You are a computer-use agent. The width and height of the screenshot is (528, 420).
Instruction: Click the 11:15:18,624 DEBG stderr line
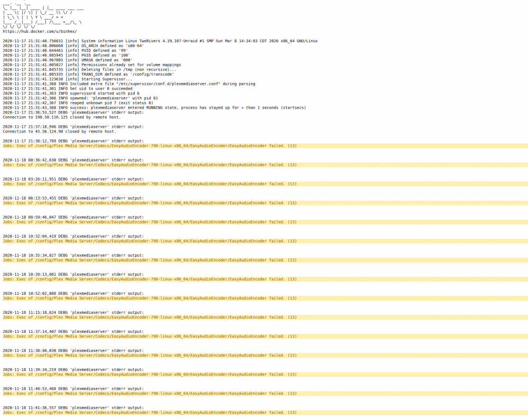73,312
